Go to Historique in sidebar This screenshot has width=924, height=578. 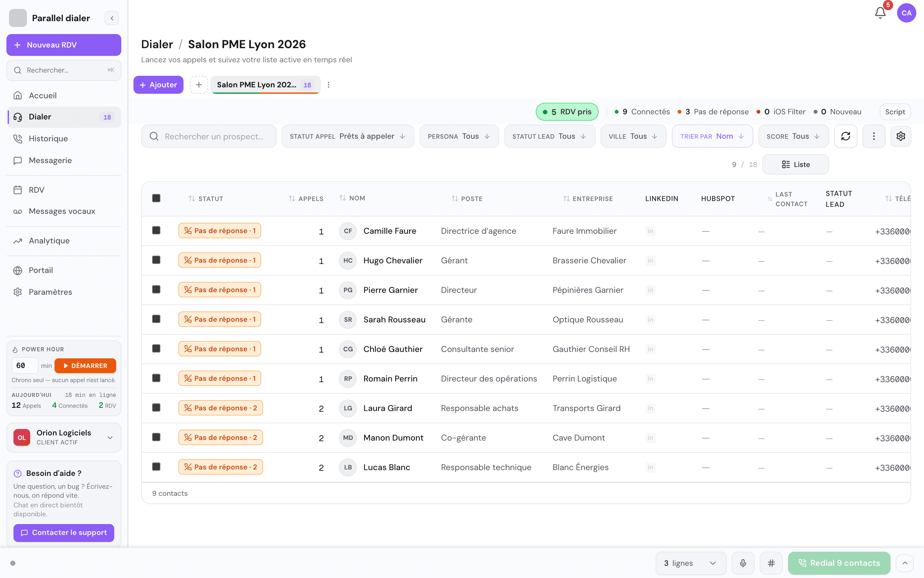tap(64, 138)
